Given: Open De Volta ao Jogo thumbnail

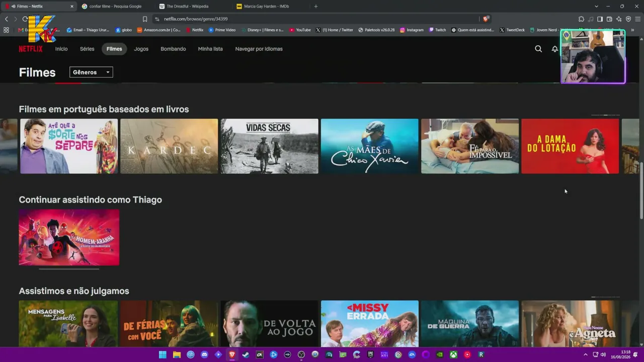Looking at the screenshot, I should [269, 324].
